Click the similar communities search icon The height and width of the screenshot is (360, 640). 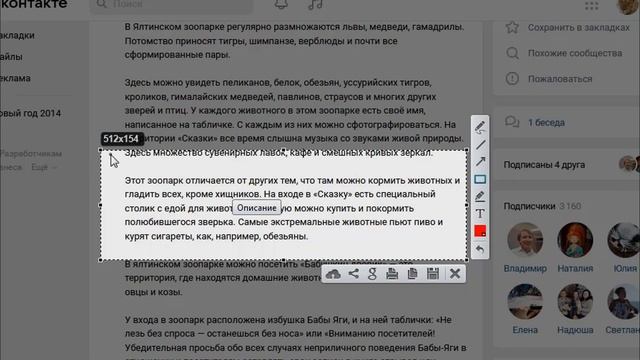(x=512, y=53)
